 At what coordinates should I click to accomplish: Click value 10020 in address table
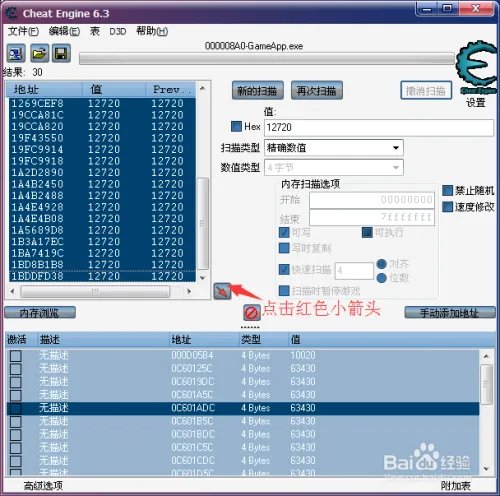[x=303, y=355]
